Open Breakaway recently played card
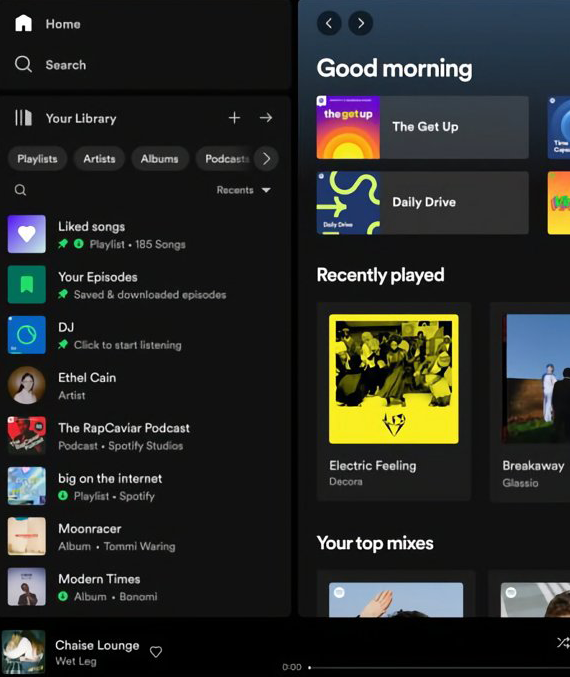 click(530, 402)
